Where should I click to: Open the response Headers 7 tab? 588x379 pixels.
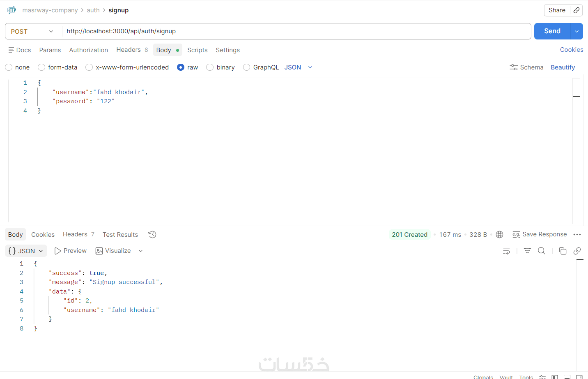pos(78,234)
